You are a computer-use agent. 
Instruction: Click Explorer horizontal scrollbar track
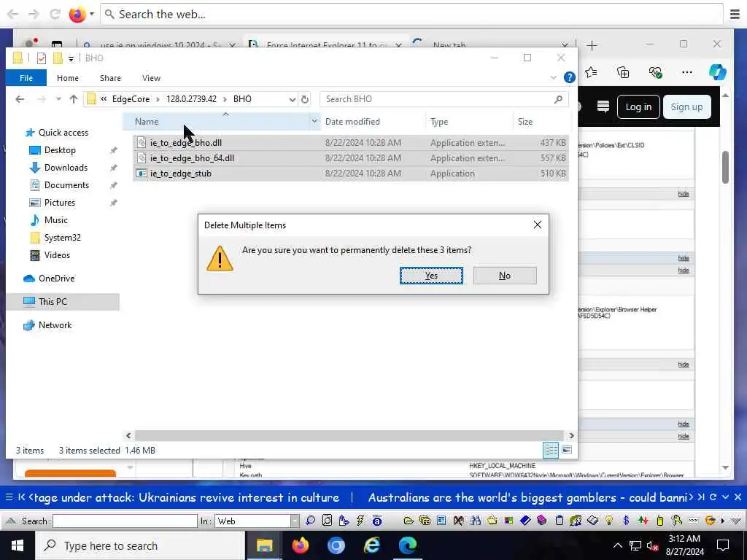point(349,436)
